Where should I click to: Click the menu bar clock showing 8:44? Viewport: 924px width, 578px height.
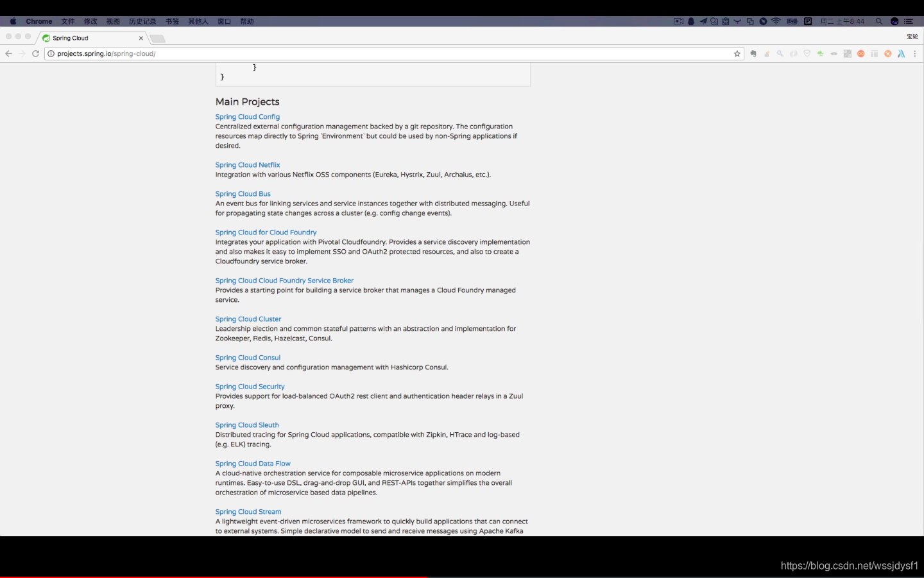(x=843, y=21)
